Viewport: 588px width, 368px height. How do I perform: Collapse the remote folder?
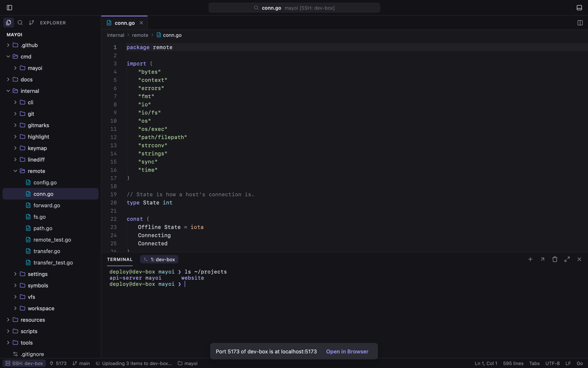click(x=50, y=171)
